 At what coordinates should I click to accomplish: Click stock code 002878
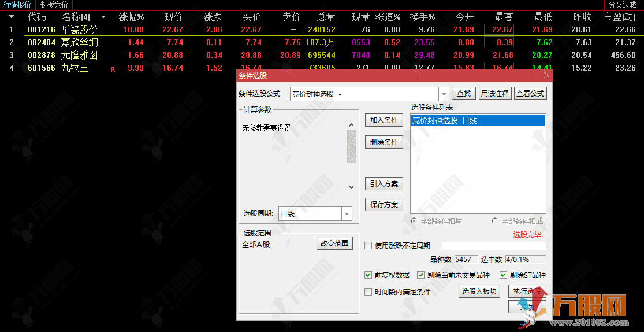click(x=41, y=55)
